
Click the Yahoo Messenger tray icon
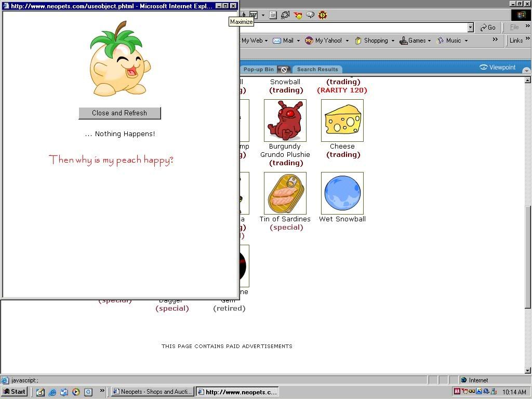coord(464,391)
